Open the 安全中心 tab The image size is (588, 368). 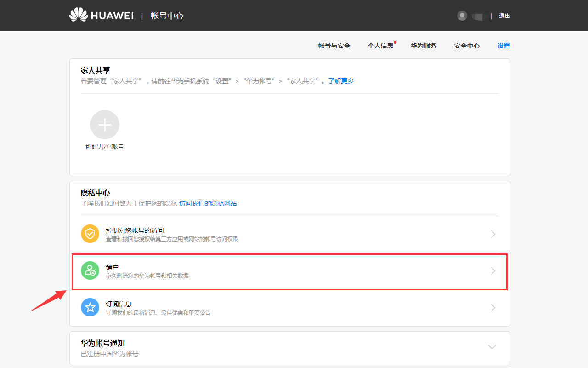[467, 46]
